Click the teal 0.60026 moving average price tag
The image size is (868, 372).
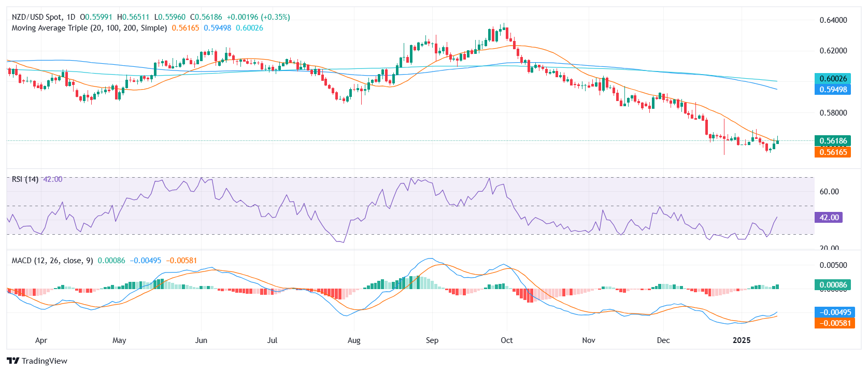(x=833, y=79)
